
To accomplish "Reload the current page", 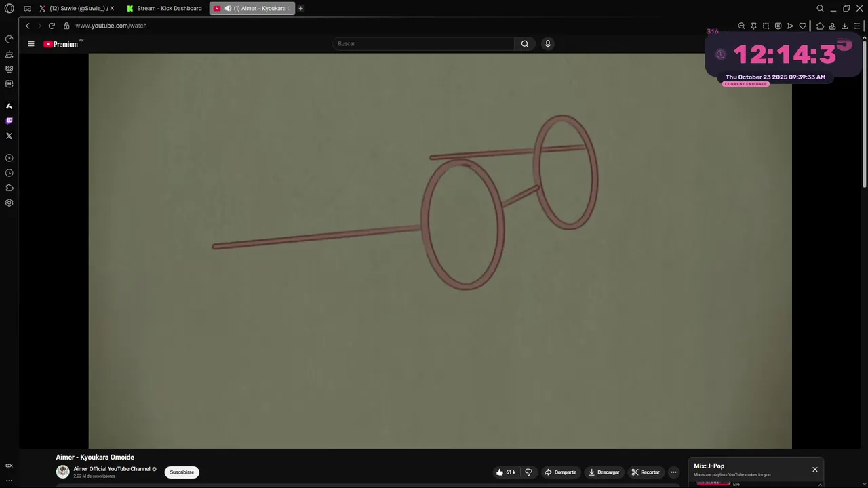I will (x=52, y=26).
